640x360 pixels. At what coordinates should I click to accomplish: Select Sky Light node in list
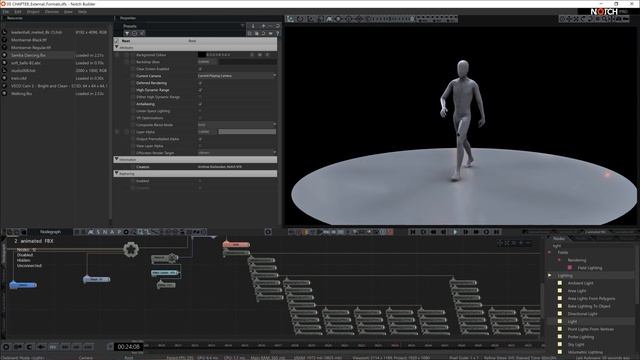[576, 344]
